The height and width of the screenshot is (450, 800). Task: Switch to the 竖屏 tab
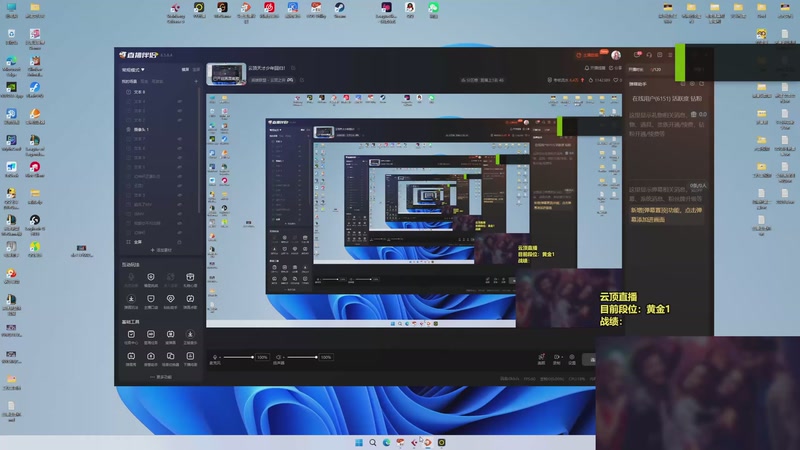[196, 69]
